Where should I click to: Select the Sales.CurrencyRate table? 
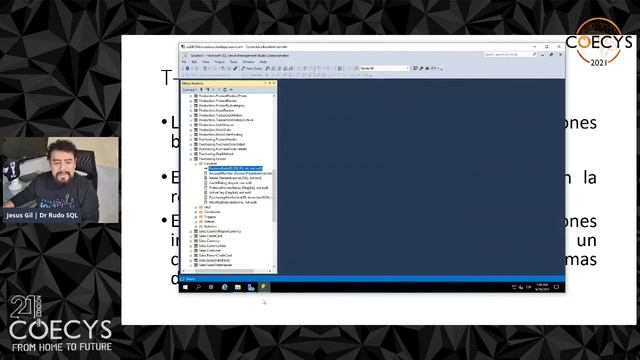(212, 246)
